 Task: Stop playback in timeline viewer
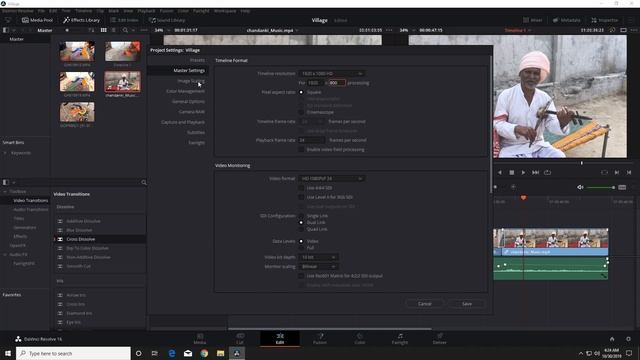tap(511, 173)
